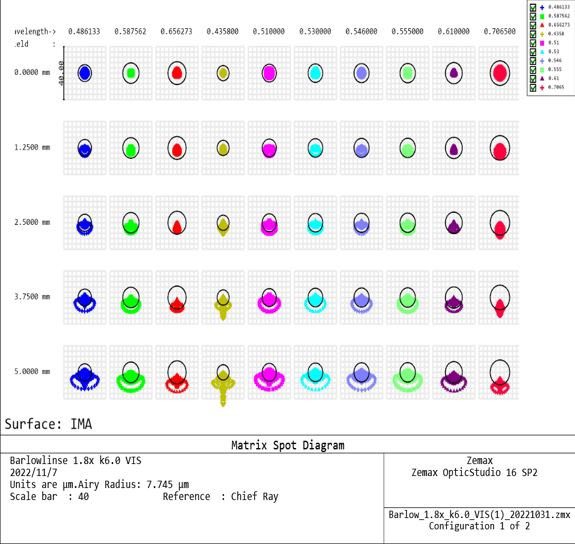The image size is (575, 544).
Task: Click the light-green spot at 5.0000 mm, 0.555000
Action: [407, 380]
